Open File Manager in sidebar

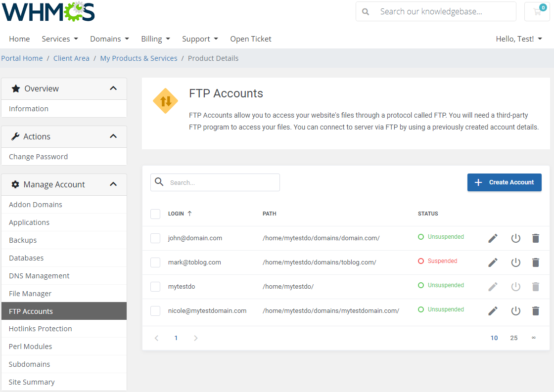click(64, 294)
